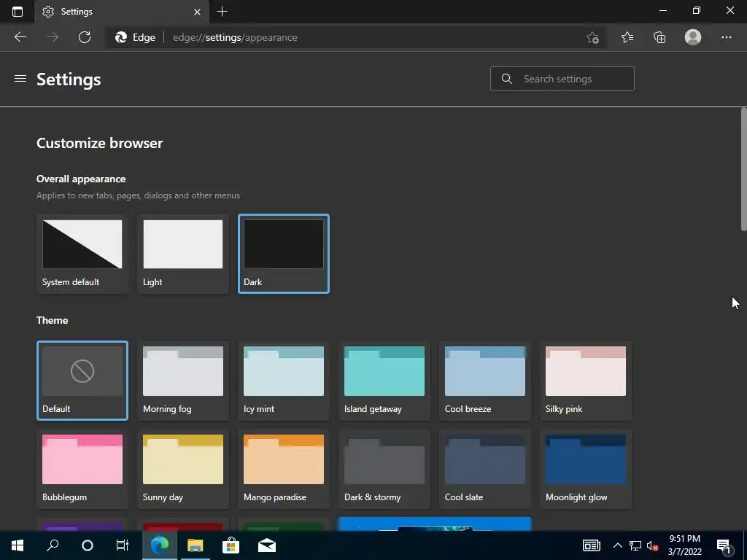Open the Windows Start menu
747x560 pixels.
(18, 545)
